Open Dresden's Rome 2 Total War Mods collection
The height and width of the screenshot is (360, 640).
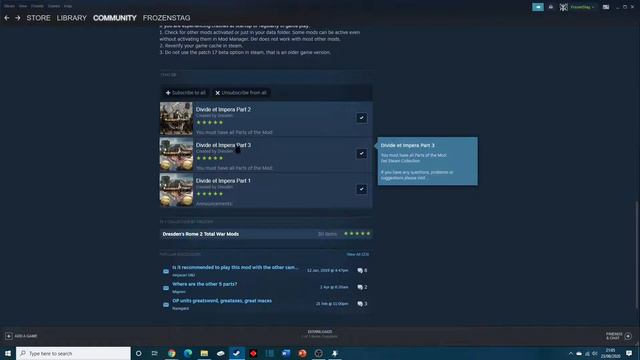266,234
